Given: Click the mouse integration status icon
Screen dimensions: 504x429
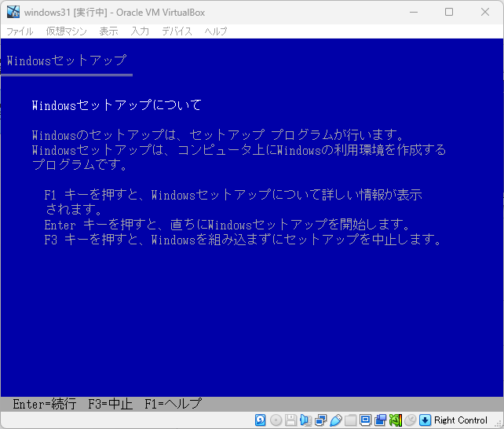Looking at the screenshot, I should point(410,420).
